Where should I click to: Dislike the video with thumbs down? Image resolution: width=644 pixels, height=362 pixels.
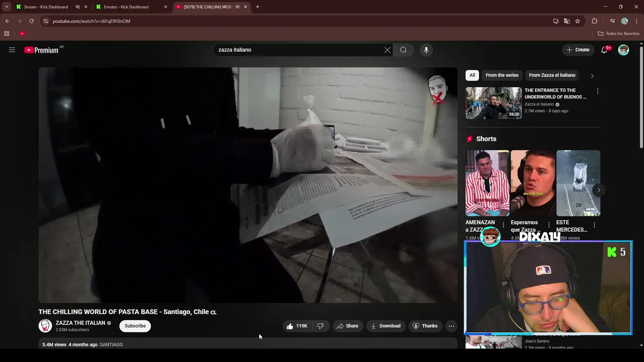point(320,326)
